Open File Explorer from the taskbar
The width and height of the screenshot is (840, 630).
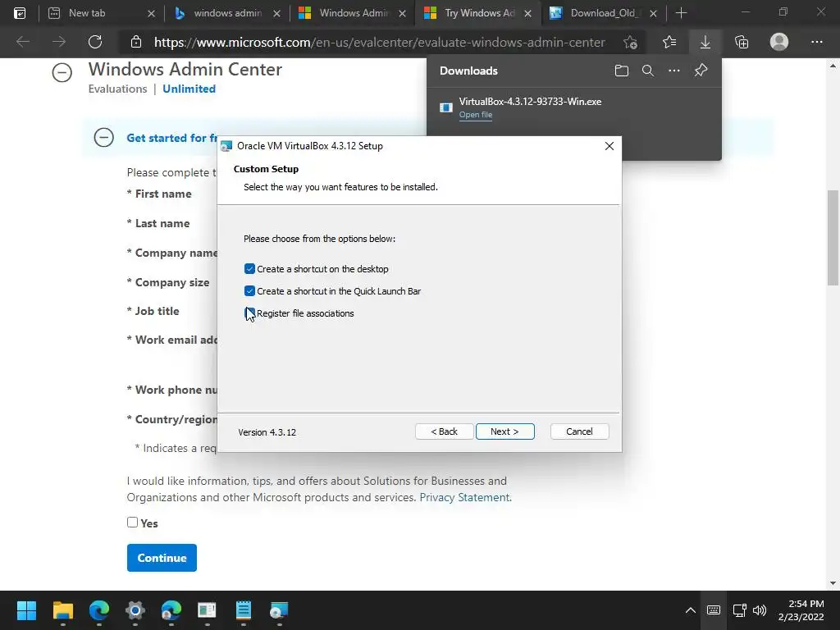pos(62,610)
